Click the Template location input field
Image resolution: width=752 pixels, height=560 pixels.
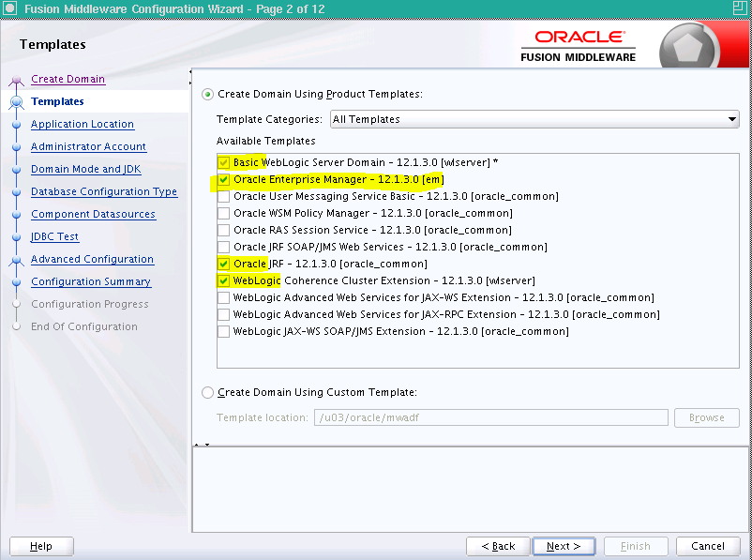[491, 417]
